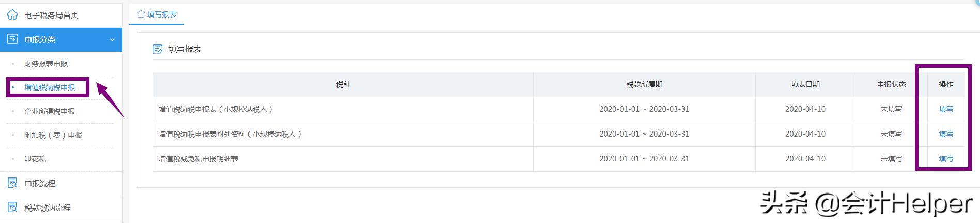
Task: Click the 税种 column header
Action: 343,84
